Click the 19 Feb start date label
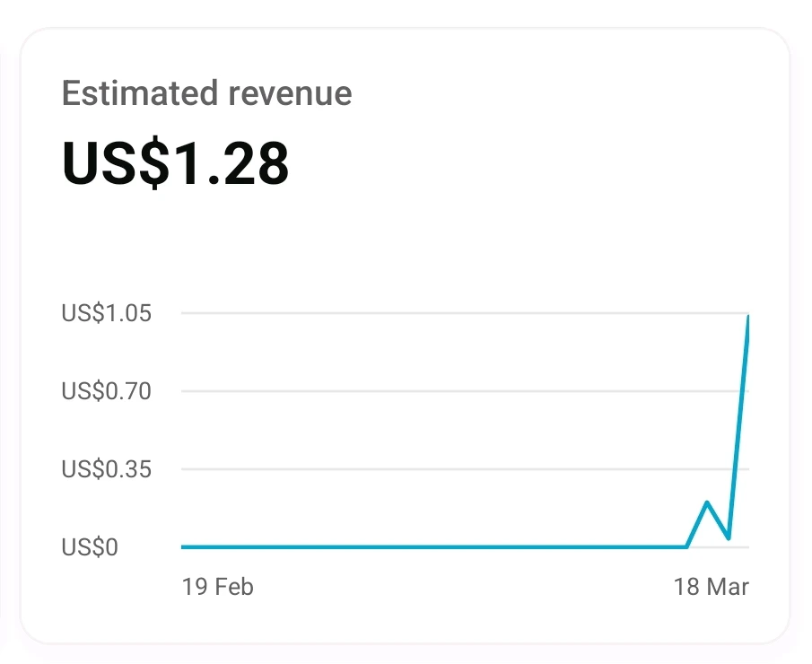 (x=217, y=587)
